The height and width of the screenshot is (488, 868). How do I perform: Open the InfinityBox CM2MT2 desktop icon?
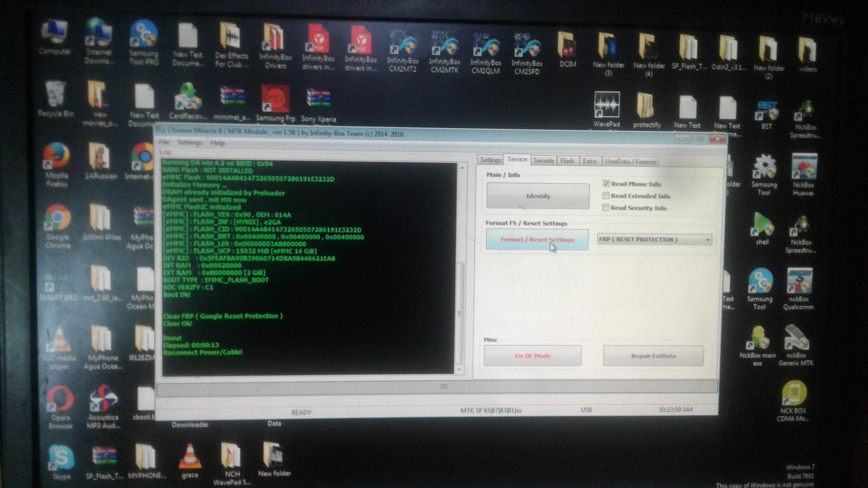click(x=403, y=52)
